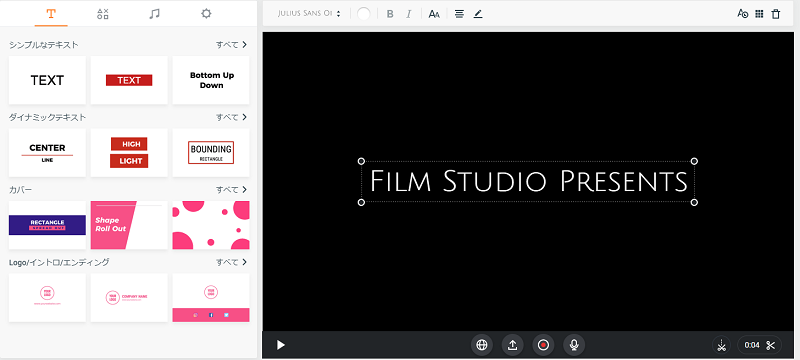Click the text highlight pen icon

[478, 14]
